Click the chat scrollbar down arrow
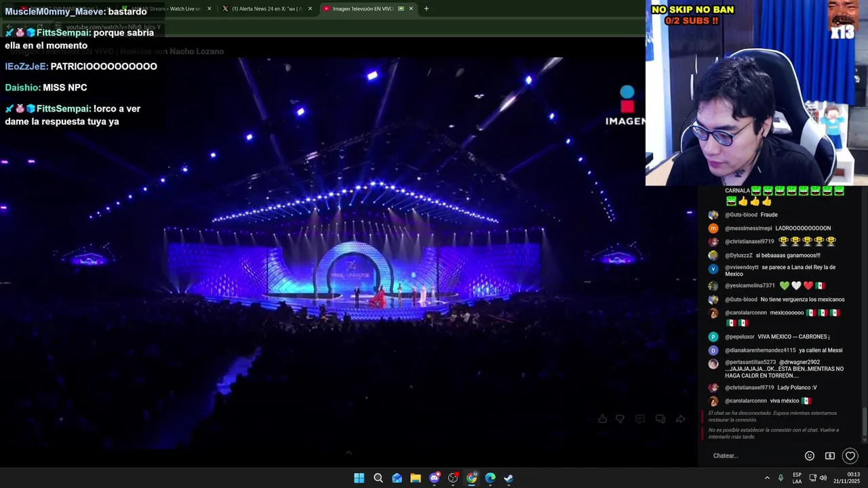Viewport: 868px width, 488px height. (x=864, y=440)
